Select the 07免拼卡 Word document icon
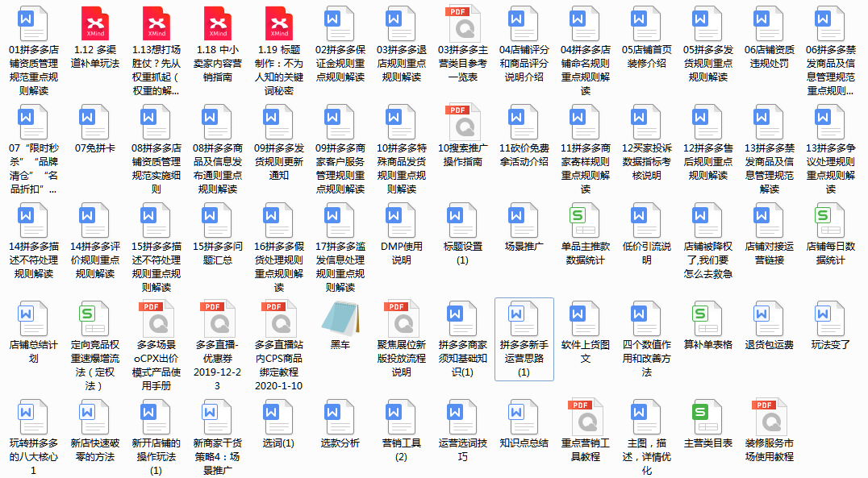This screenshot has width=868, height=478. click(x=94, y=122)
